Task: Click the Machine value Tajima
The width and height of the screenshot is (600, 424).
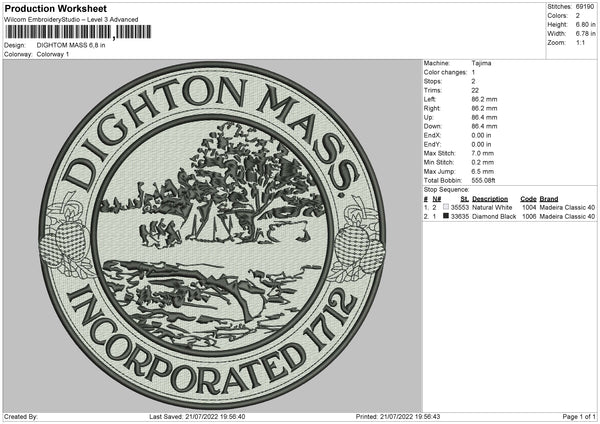Action: point(481,63)
